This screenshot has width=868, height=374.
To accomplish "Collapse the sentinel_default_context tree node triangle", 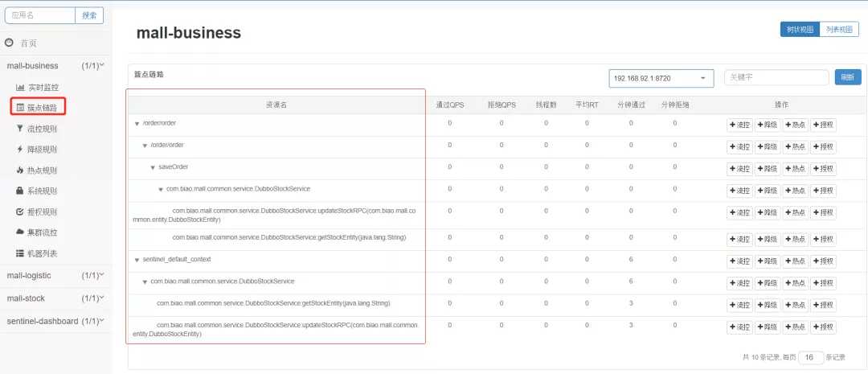I will (x=137, y=260).
